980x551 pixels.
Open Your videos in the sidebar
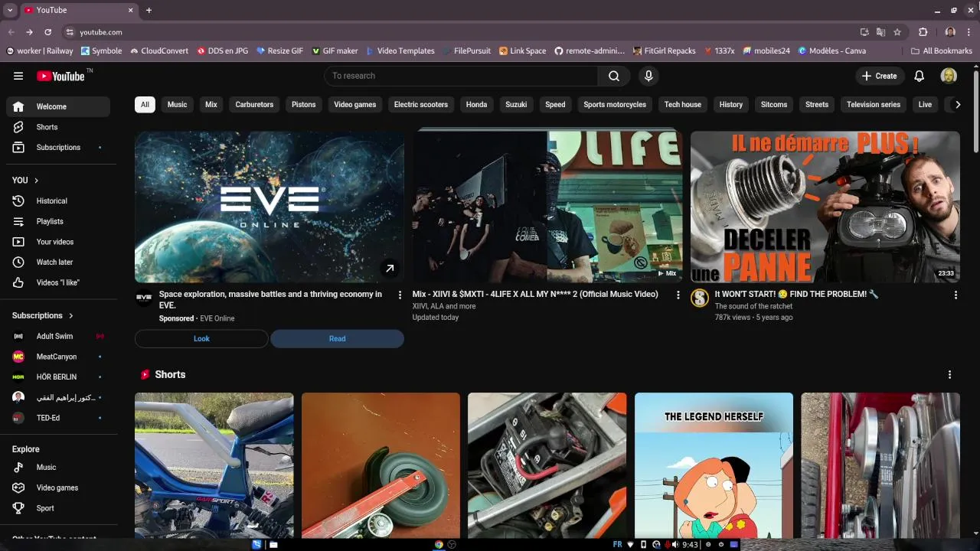click(58, 242)
